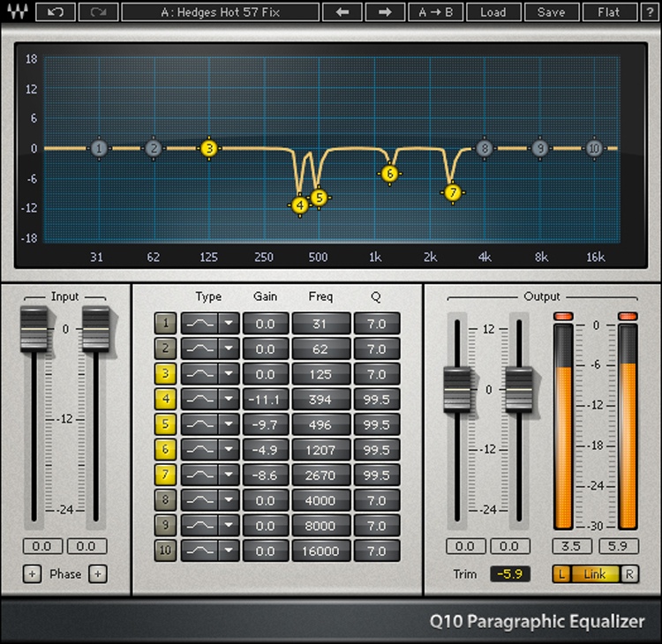Toggle the Link button between L and R
Viewport: 662px width, 644px height.
(x=595, y=574)
